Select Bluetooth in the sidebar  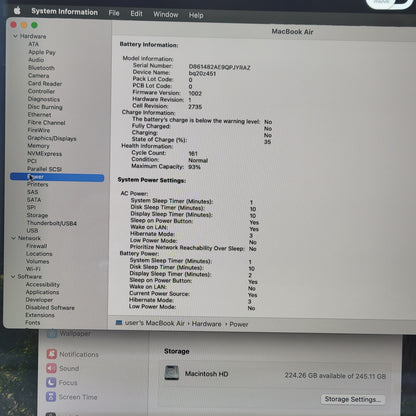tap(41, 68)
